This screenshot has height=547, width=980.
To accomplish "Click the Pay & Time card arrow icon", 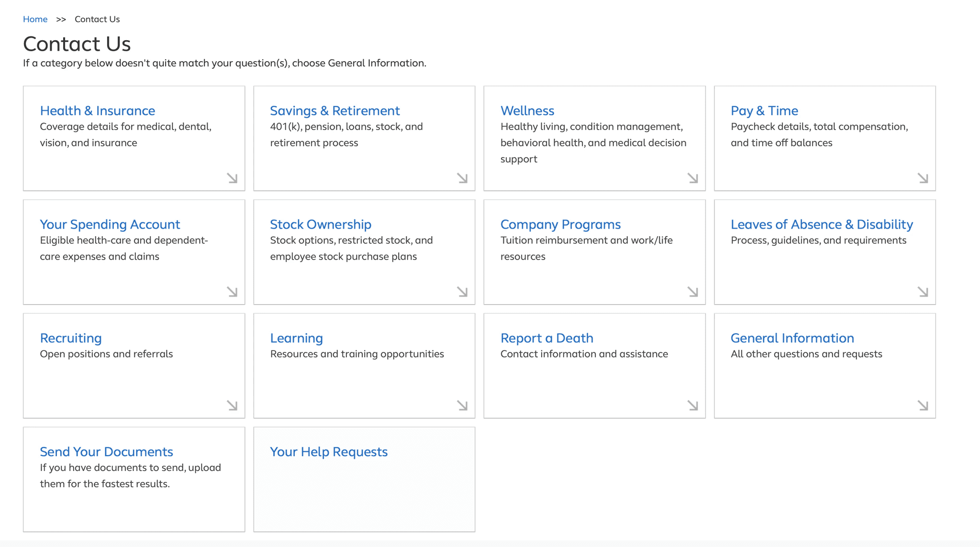I will 923,178.
